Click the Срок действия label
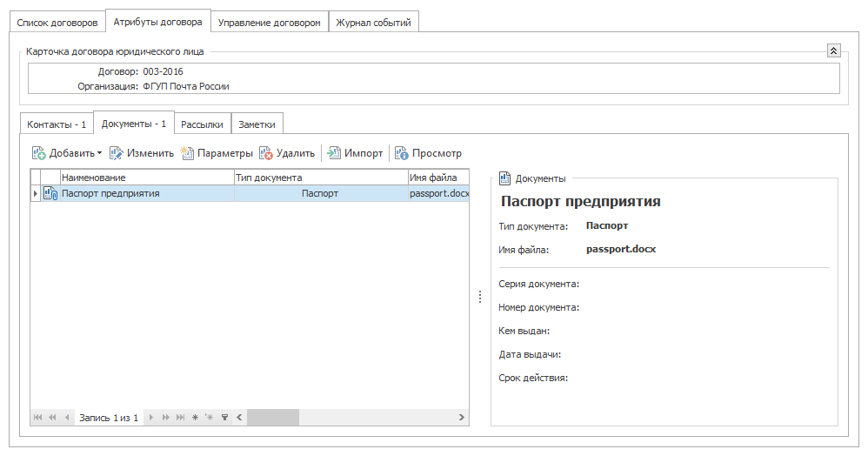The image size is (868, 456). point(533,378)
